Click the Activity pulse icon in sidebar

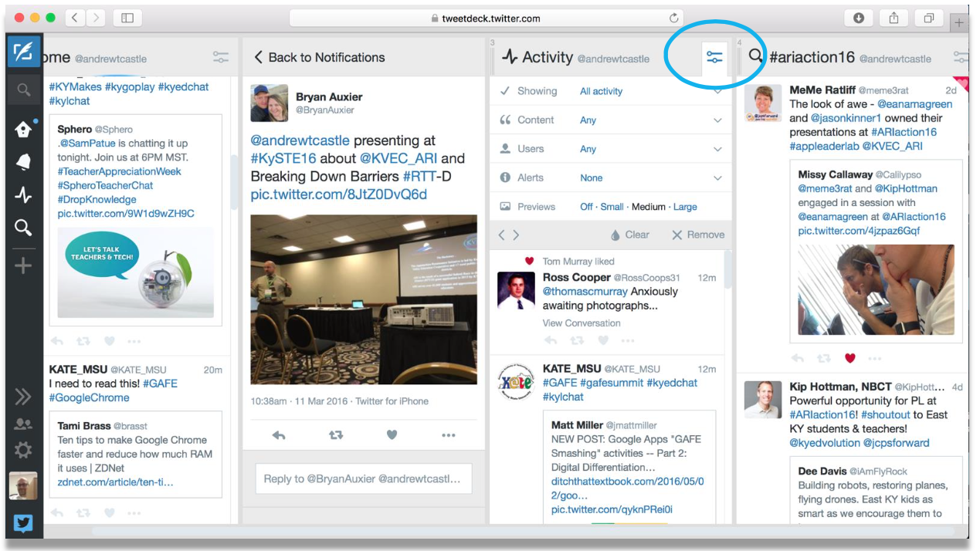tap(24, 195)
